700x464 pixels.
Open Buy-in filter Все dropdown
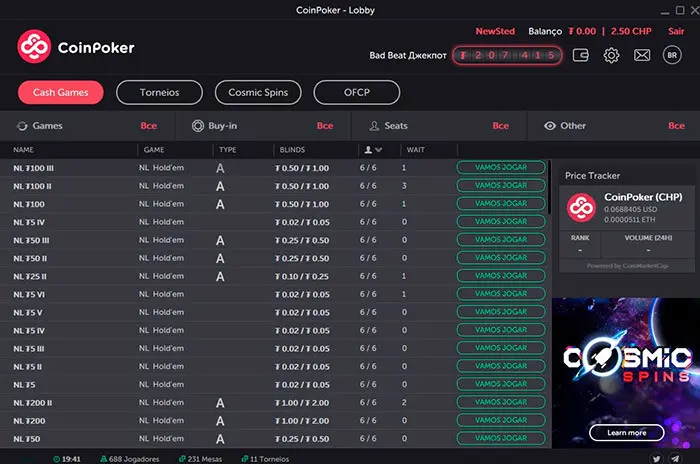pos(325,126)
